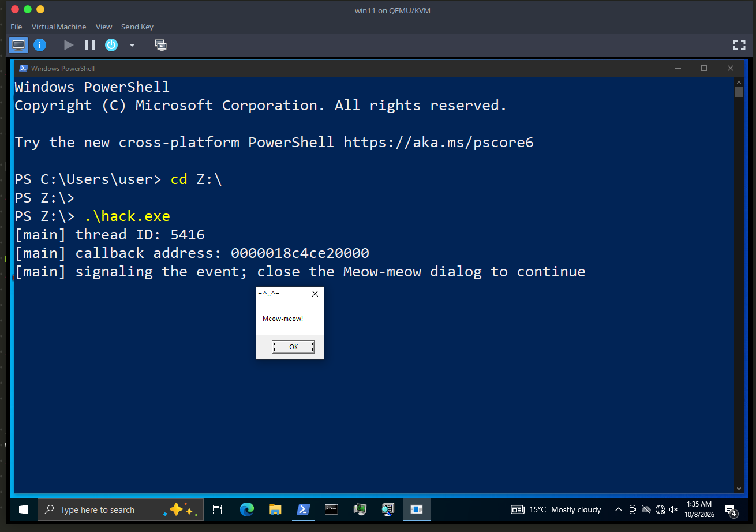This screenshot has height=532, width=756.
Task: Click the PowerShell icon in title bar
Action: (x=24, y=68)
